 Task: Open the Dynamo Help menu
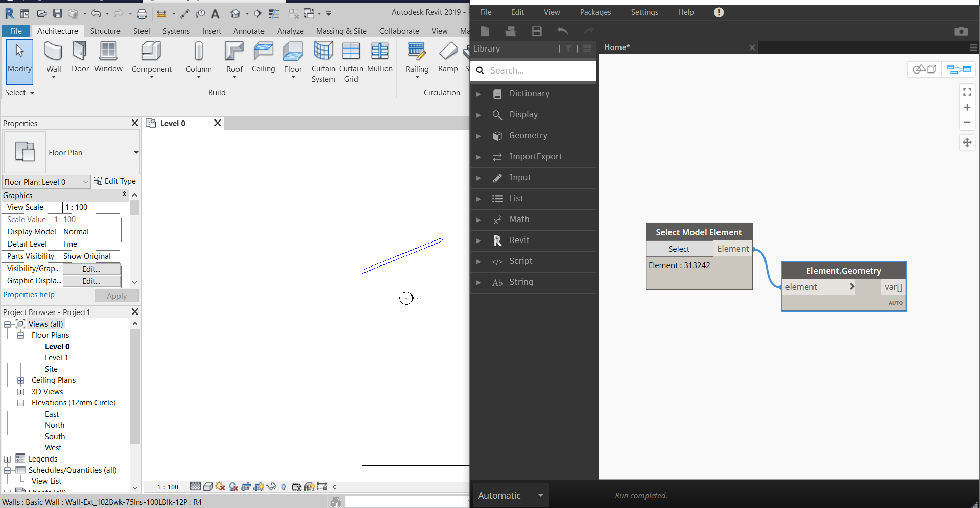(686, 12)
